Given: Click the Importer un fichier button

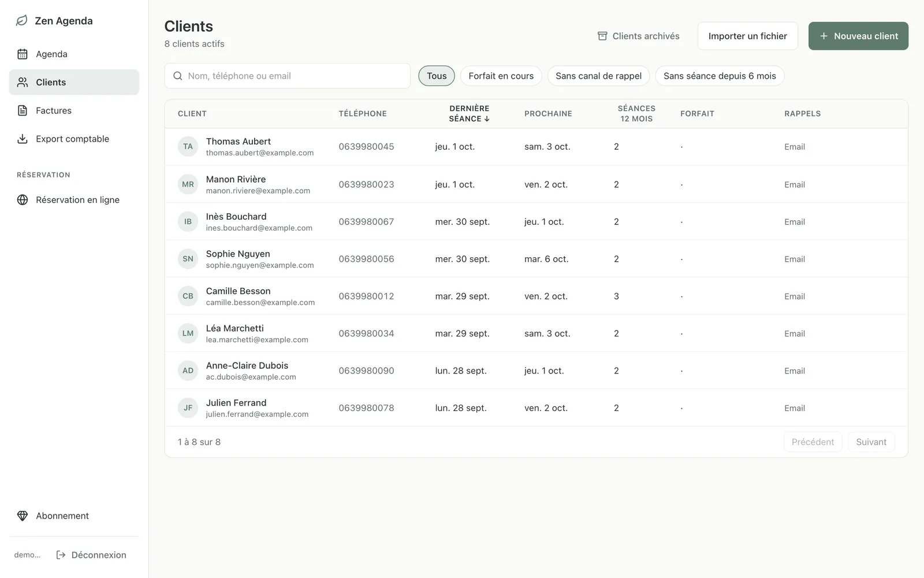Looking at the screenshot, I should 747,36.
